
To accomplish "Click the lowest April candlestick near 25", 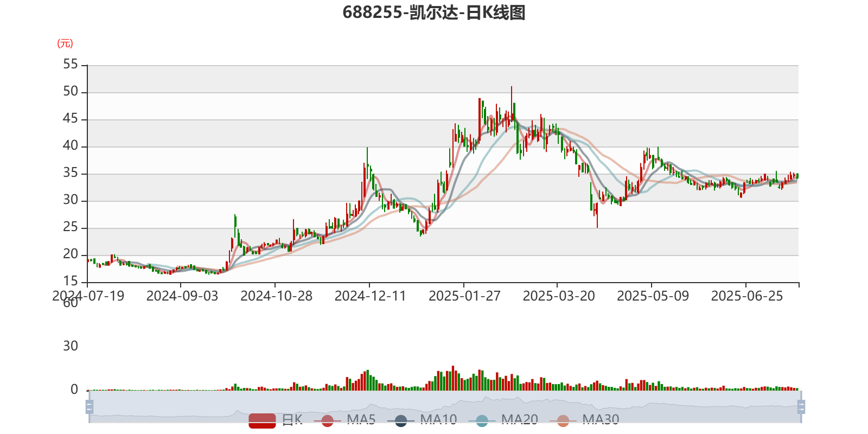I will [x=597, y=215].
